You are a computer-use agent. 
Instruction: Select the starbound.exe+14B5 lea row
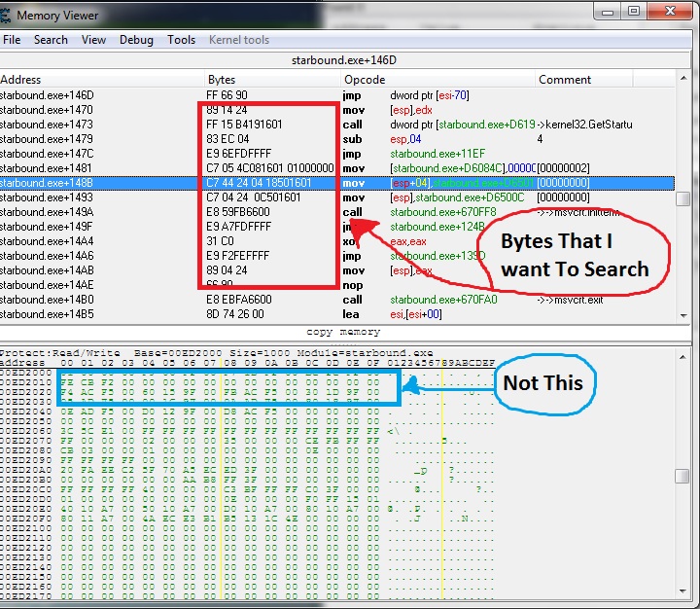(337, 314)
